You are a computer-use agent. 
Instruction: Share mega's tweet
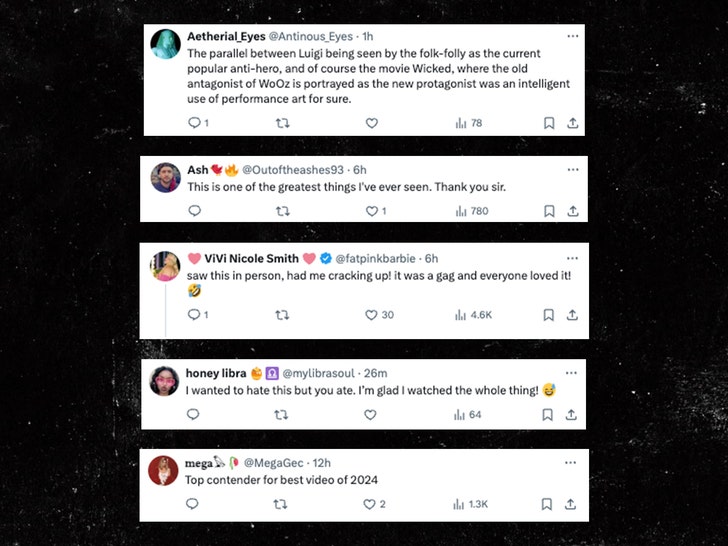point(572,504)
